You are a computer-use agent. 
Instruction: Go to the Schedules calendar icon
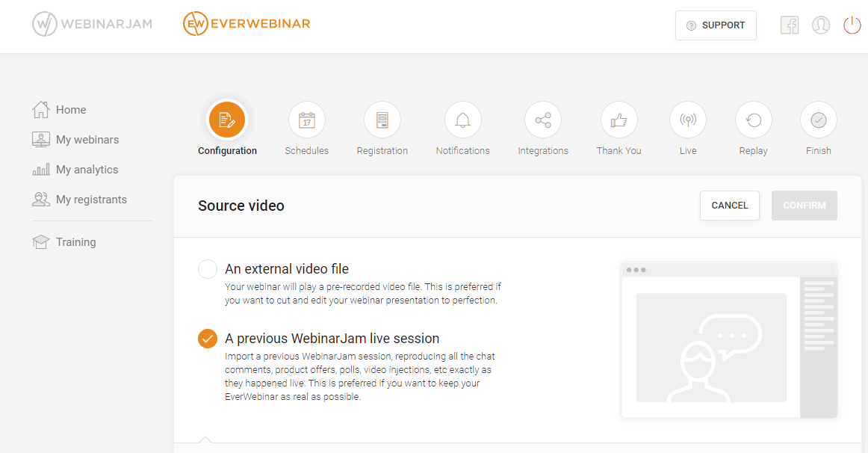click(307, 120)
